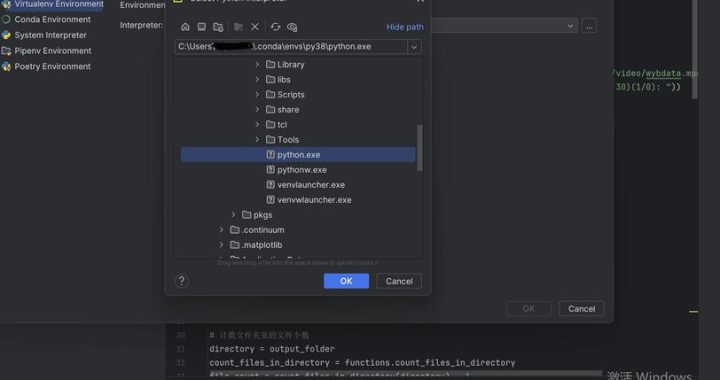This screenshot has width=720, height=380.
Task: Click the python.exe file icon
Action: [x=270, y=155]
